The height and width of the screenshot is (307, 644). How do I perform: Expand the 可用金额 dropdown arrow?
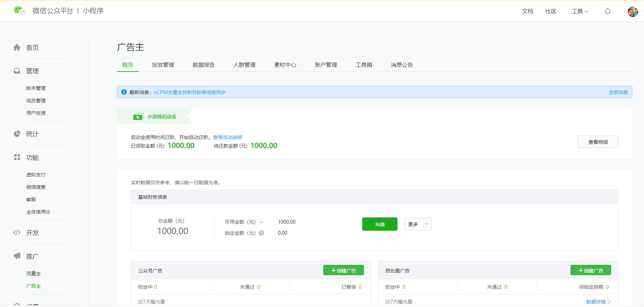(x=261, y=222)
